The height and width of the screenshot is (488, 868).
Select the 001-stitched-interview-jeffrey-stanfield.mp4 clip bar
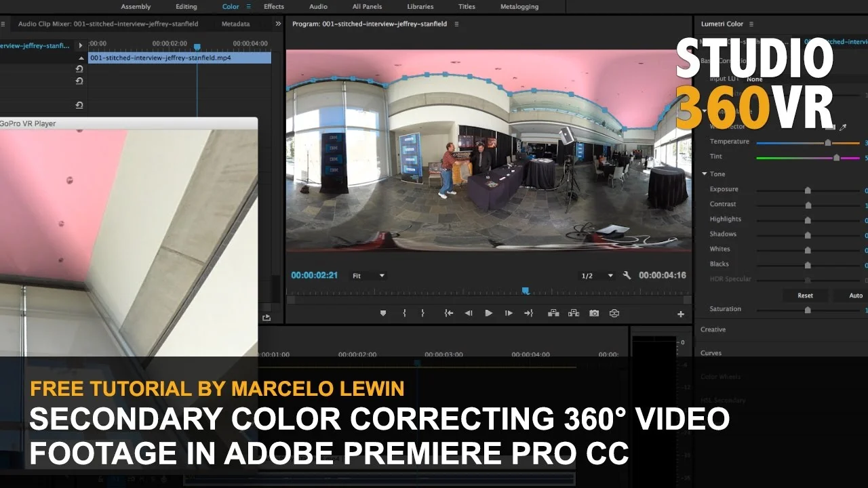180,58
